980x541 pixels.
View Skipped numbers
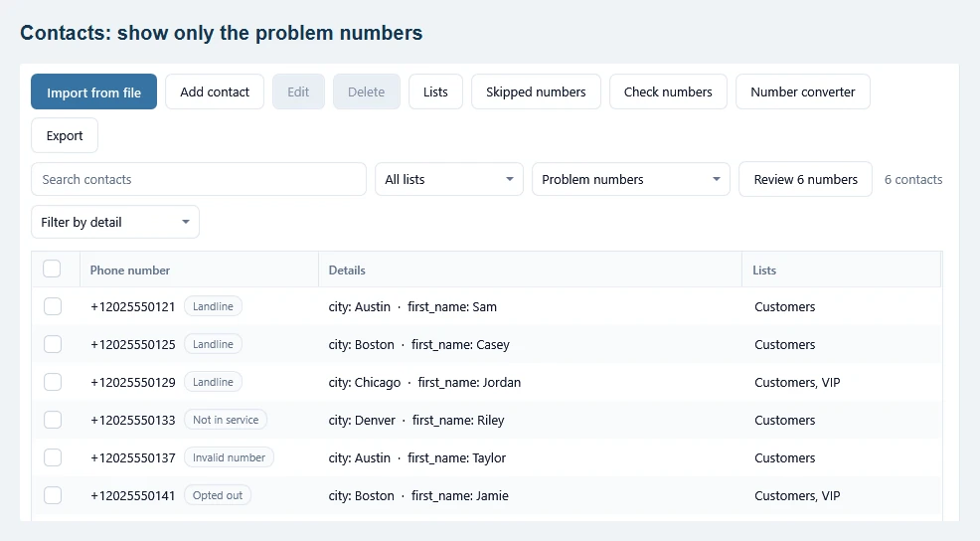tap(536, 91)
